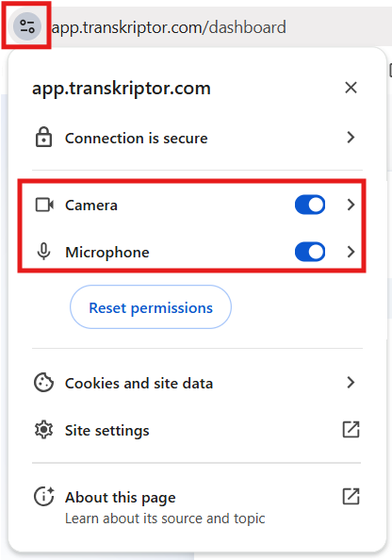
Task: Click Reset permissions button
Action: [151, 307]
